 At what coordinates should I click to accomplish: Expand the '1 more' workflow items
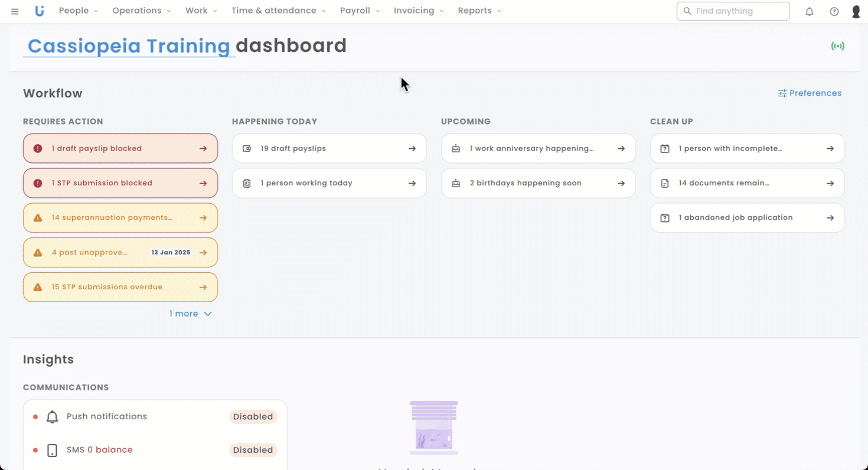tap(190, 314)
